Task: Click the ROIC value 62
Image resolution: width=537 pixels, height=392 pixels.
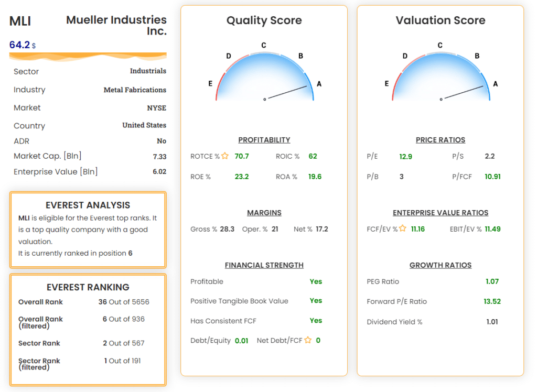Action: [313, 156]
